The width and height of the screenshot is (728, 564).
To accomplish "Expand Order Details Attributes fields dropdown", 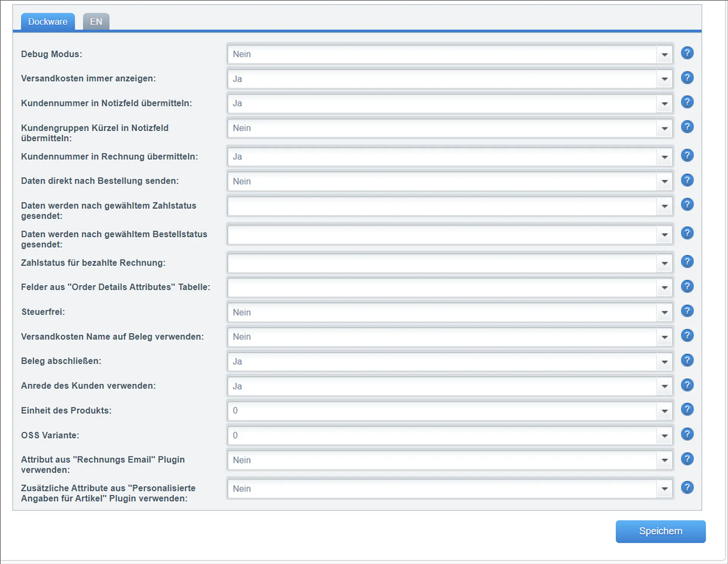I will (664, 288).
